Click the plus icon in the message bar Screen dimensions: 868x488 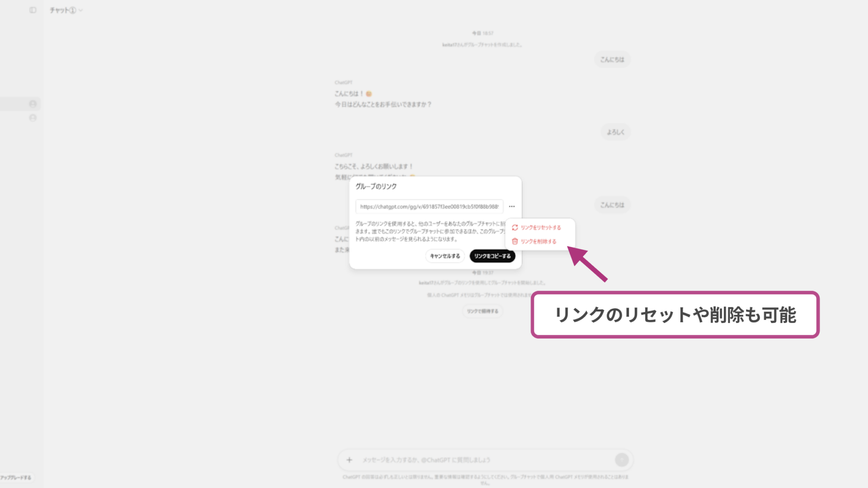pyautogui.click(x=349, y=460)
